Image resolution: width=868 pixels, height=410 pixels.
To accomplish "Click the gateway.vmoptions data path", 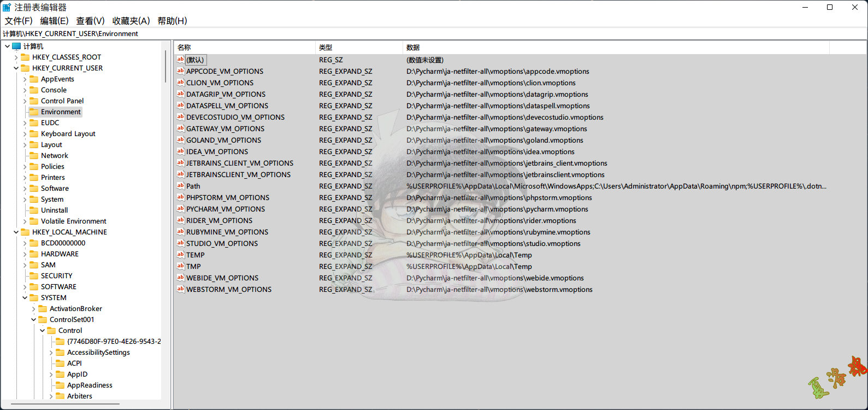I will (497, 128).
